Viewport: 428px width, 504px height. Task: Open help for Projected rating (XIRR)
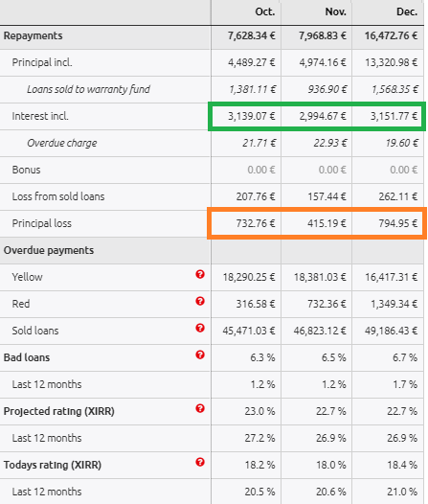coord(200,408)
